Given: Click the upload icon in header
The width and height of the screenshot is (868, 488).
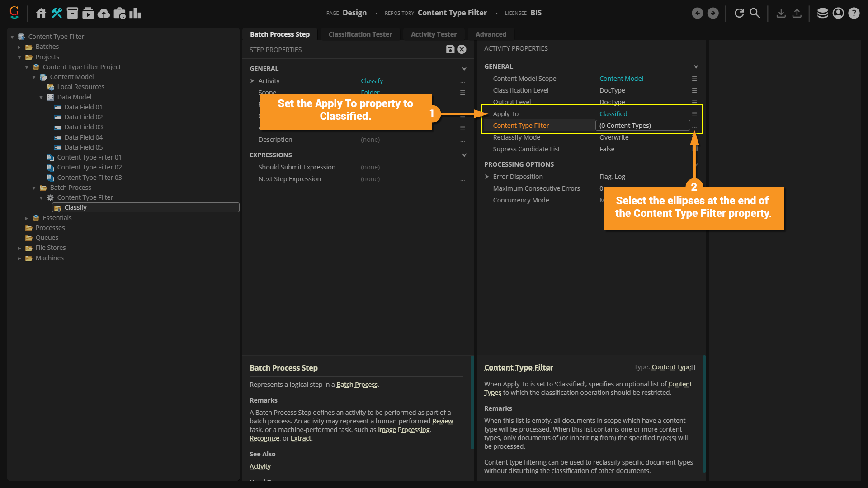Looking at the screenshot, I should point(797,13).
